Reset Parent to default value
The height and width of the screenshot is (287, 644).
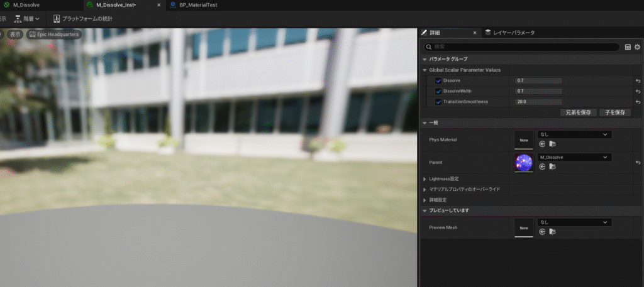638,163
